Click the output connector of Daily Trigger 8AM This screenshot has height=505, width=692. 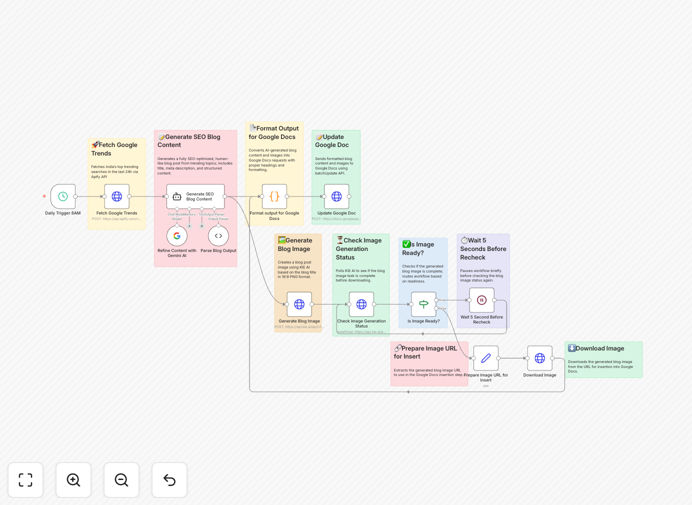tap(76, 196)
